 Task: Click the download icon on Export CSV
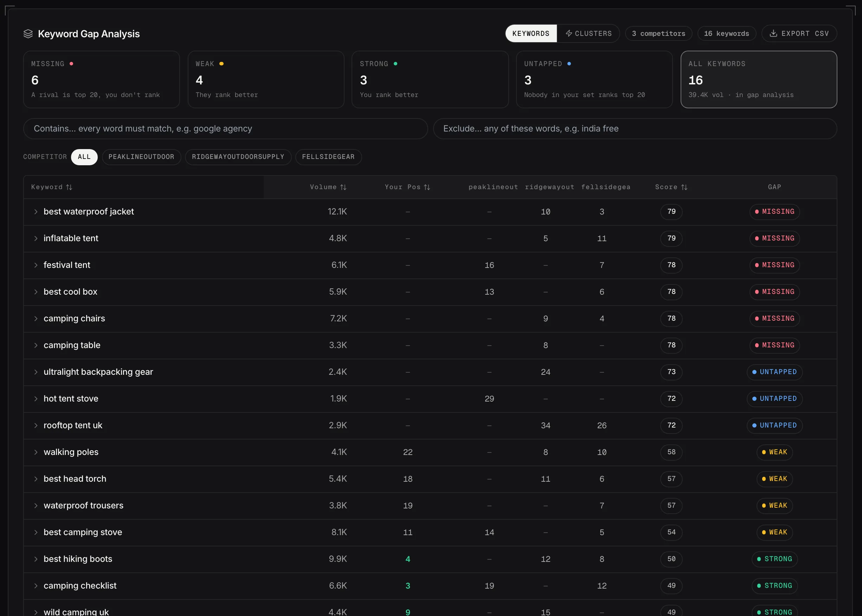click(773, 33)
